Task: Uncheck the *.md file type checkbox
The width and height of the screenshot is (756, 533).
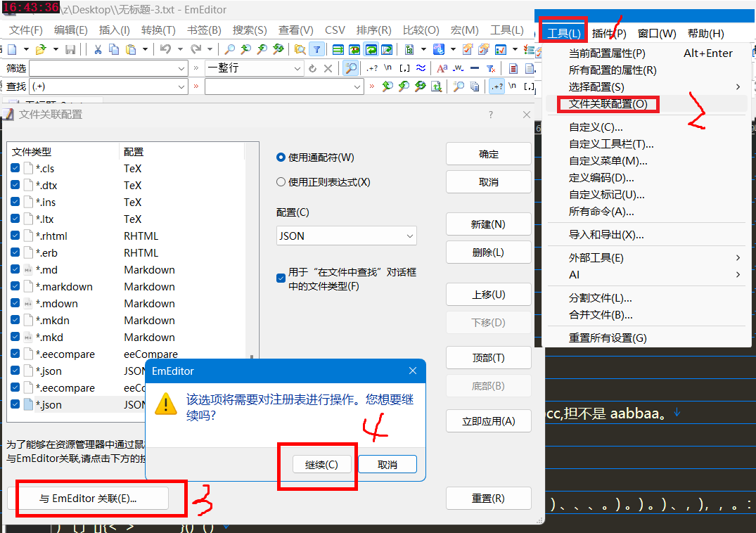Action: 15,269
